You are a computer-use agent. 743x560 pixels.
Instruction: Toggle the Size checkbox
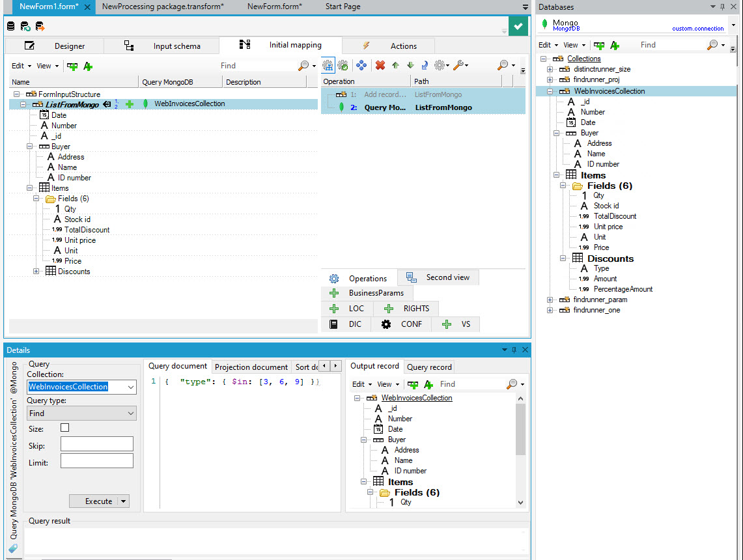click(x=65, y=428)
